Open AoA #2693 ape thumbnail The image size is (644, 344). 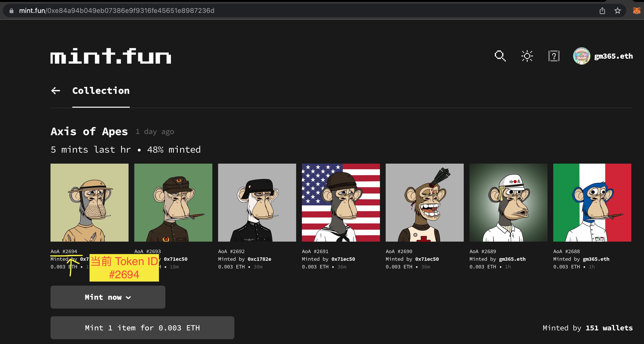click(173, 203)
